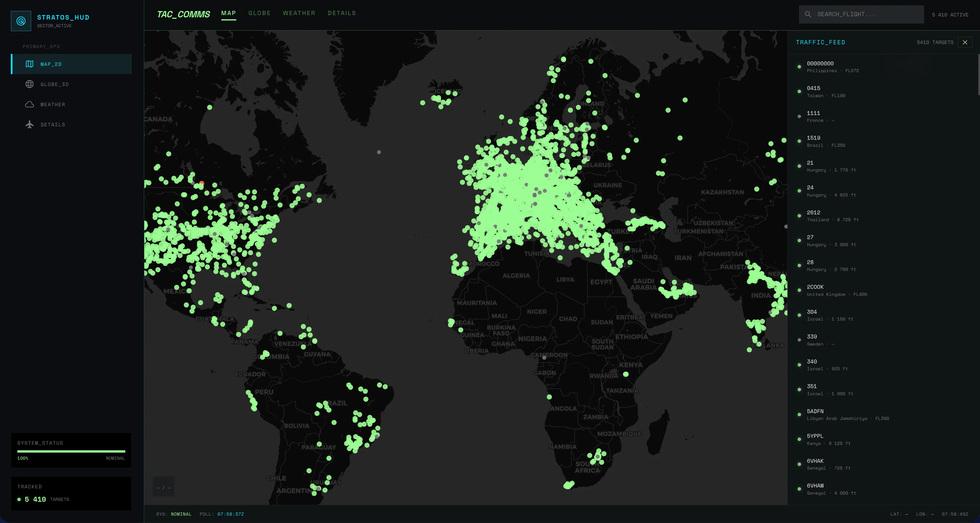Select flight 5ADFN Libyan Arab Jamahiriya
The width and height of the screenshot is (980, 523).
click(883, 415)
